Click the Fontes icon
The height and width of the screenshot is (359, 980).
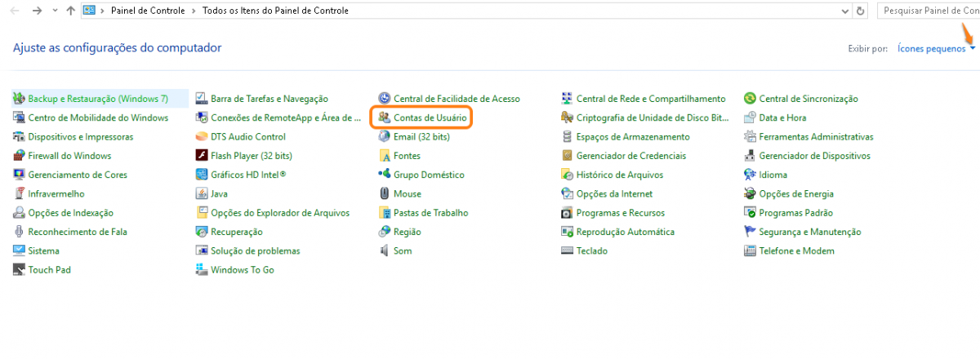click(x=385, y=156)
